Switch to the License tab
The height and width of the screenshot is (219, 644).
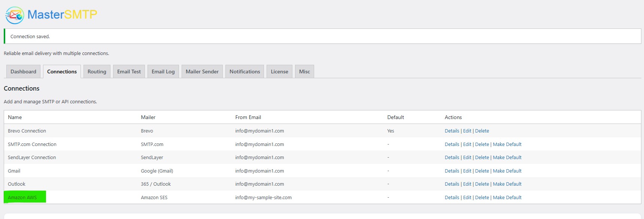(279, 72)
